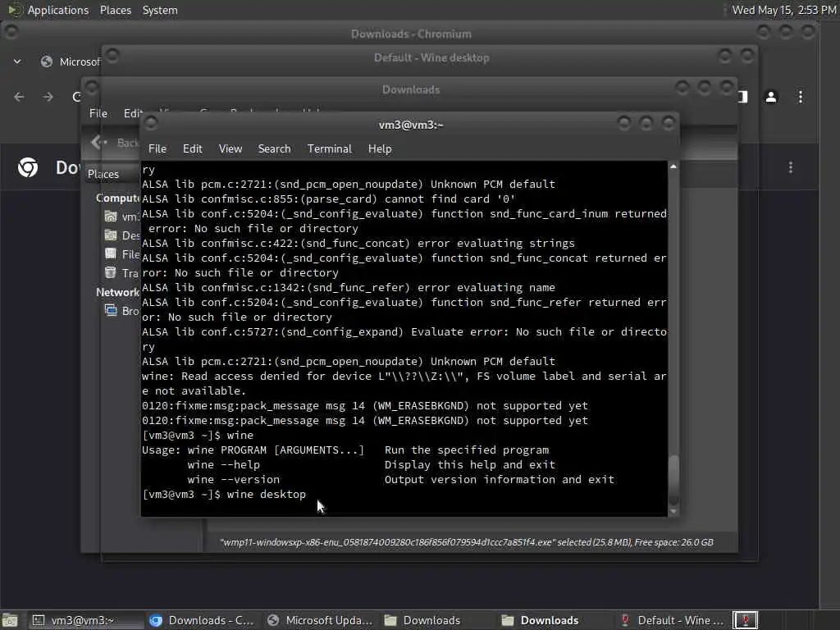This screenshot has height=630, width=840.
Task: Open the terminal Edit menu
Action: coord(192,149)
